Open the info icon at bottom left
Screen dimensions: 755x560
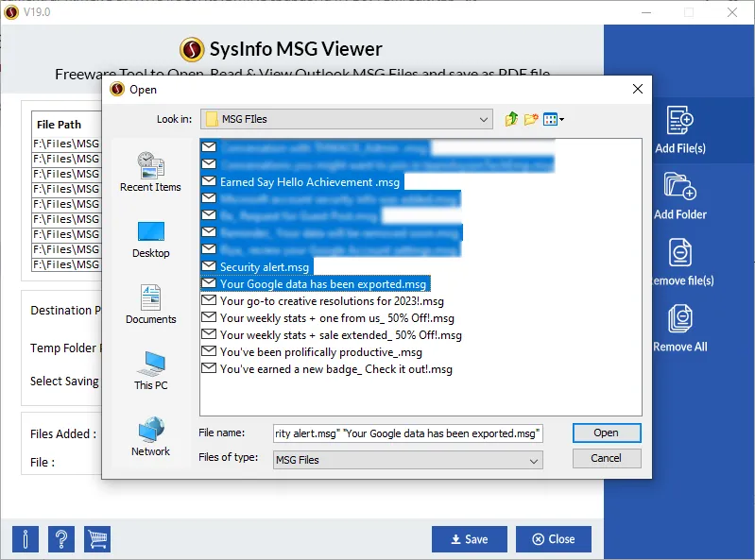(26, 539)
